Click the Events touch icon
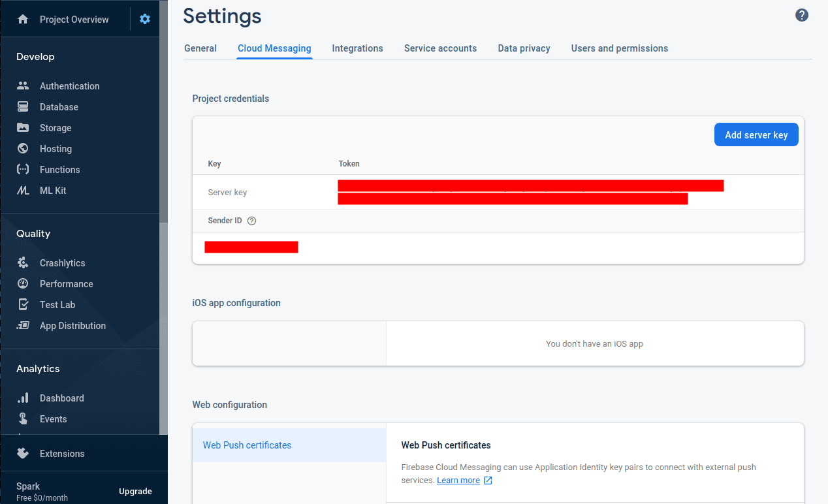The image size is (828, 504). 23,419
